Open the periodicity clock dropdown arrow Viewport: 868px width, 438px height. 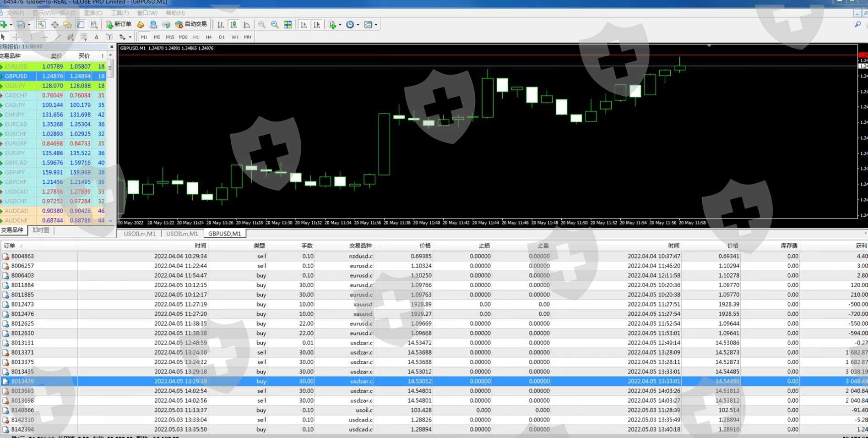pyautogui.click(x=358, y=25)
